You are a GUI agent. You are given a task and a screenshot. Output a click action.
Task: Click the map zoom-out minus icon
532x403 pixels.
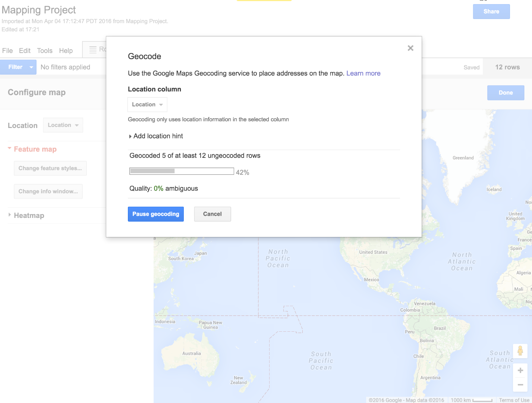520,384
